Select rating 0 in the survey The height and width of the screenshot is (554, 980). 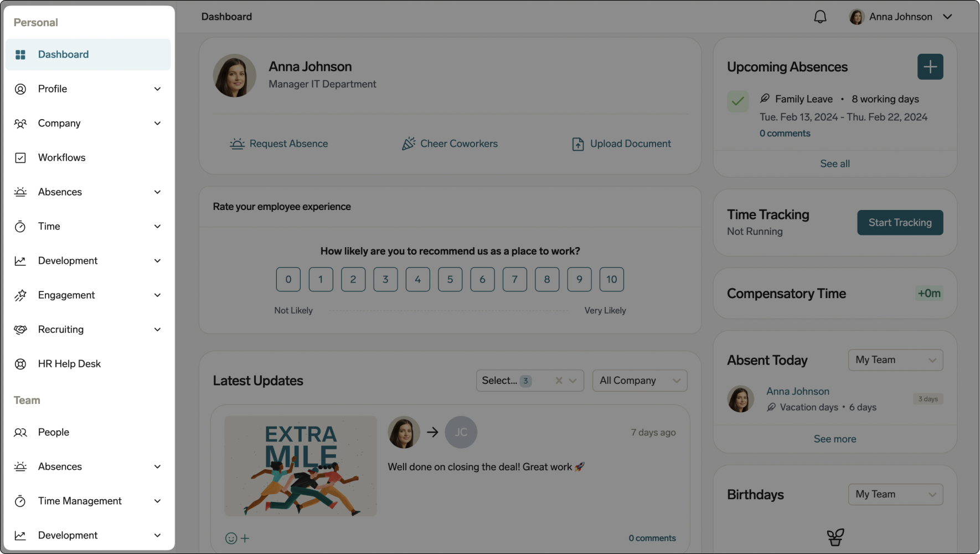click(x=288, y=279)
